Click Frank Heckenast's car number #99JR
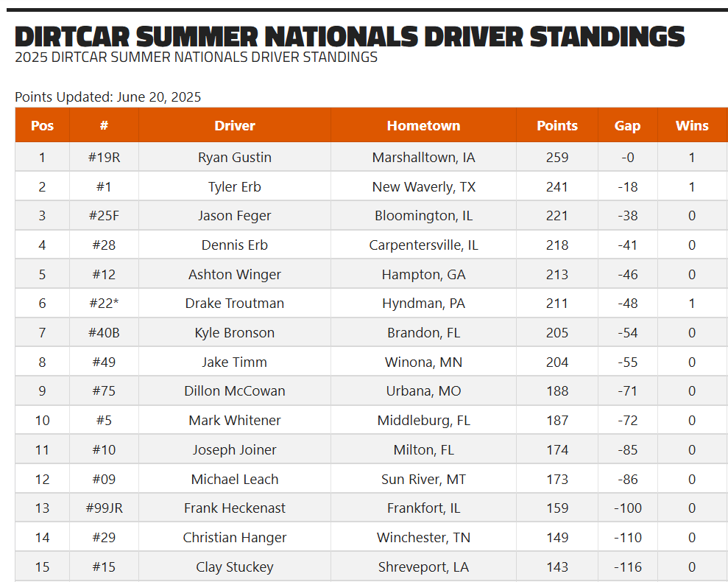The width and height of the screenshot is (728, 582). pyautogui.click(x=104, y=508)
